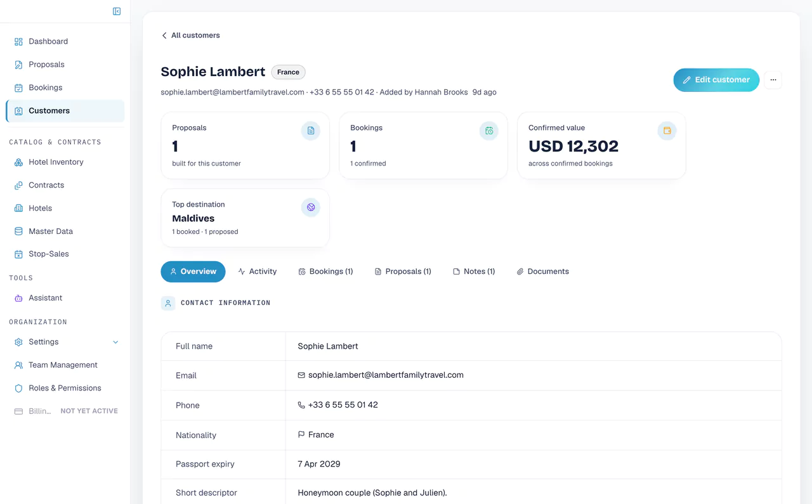The image size is (812, 504).
Task: Click the Dashboard grid icon
Action: click(18, 42)
